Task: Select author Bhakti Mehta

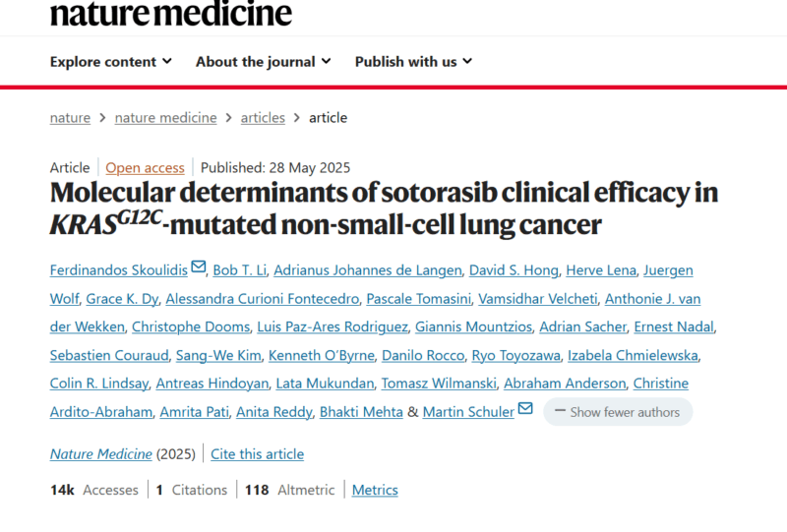Action: (x=361, y=412)
